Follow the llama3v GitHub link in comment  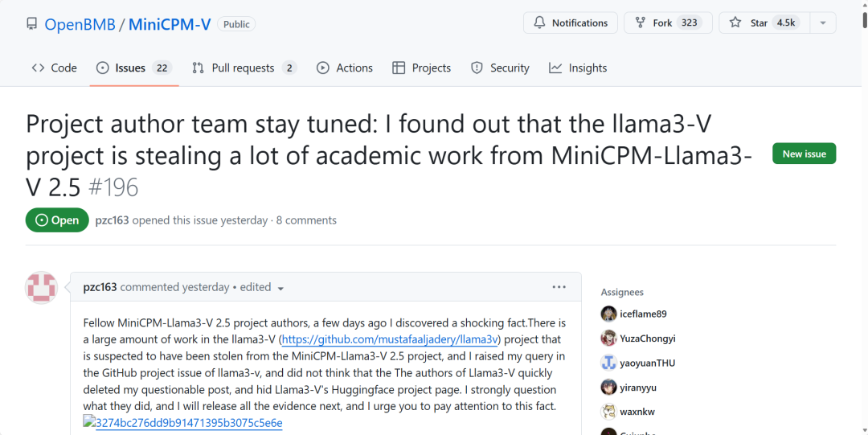389,339
